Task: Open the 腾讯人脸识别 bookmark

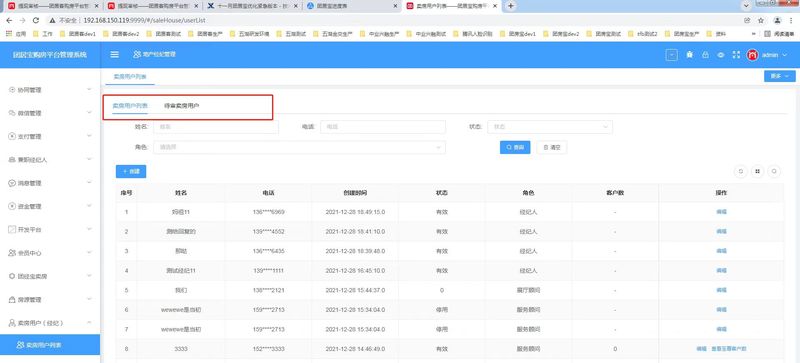Action: click(x=472, y=34)
